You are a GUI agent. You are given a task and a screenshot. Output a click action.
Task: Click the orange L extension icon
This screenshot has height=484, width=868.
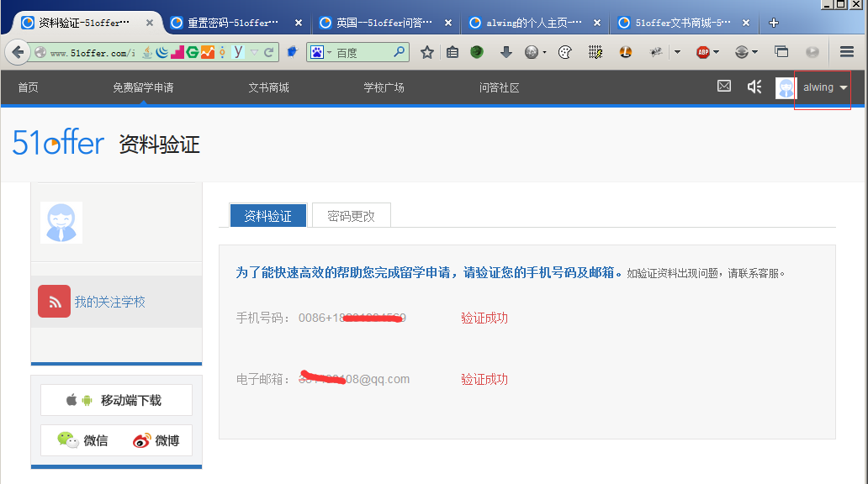coord(626,52)
